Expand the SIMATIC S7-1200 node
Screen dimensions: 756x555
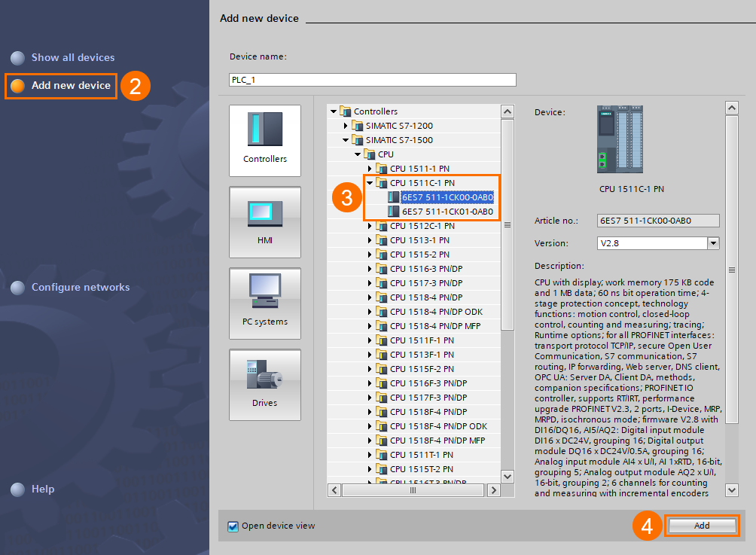pyautogui.click(x=346, y=126)
